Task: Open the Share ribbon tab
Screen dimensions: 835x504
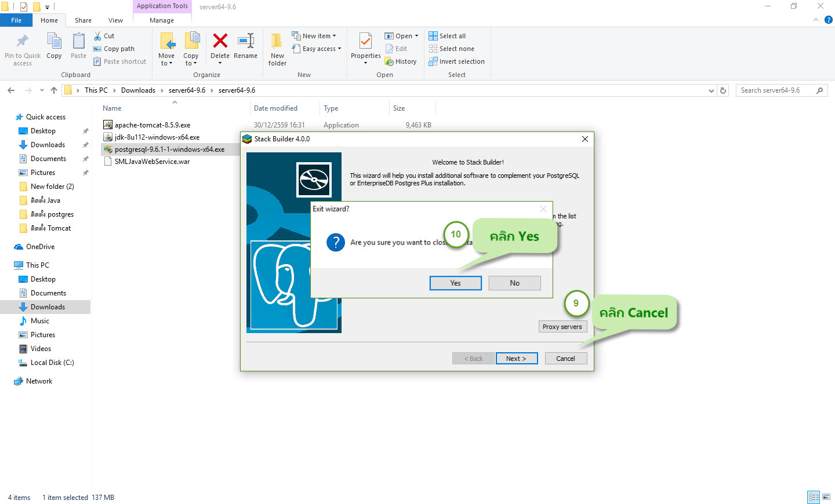Action: (x=83, y=20)
